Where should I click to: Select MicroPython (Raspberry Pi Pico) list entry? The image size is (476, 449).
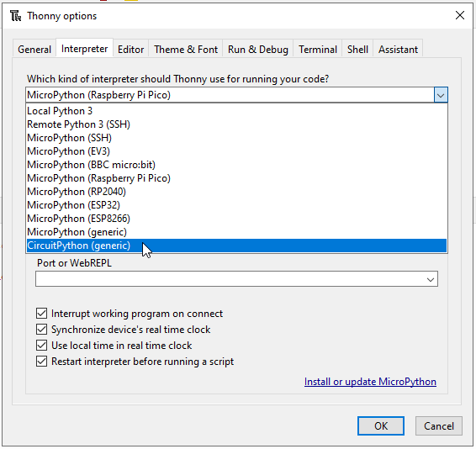point(236,178)
